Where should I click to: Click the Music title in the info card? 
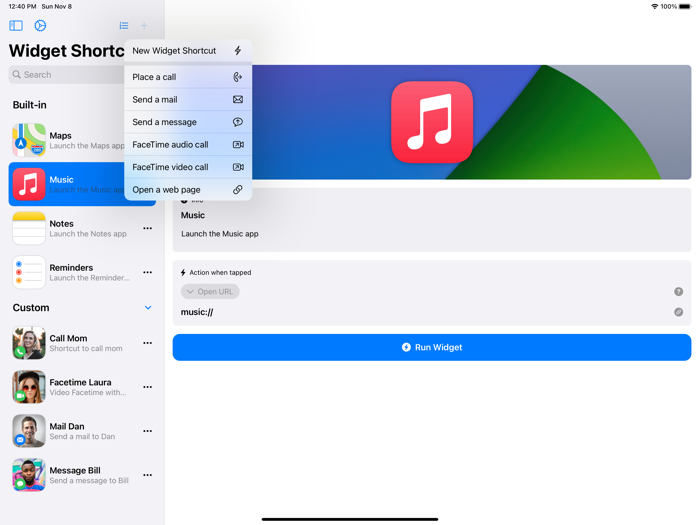click(x=193, y=215)
